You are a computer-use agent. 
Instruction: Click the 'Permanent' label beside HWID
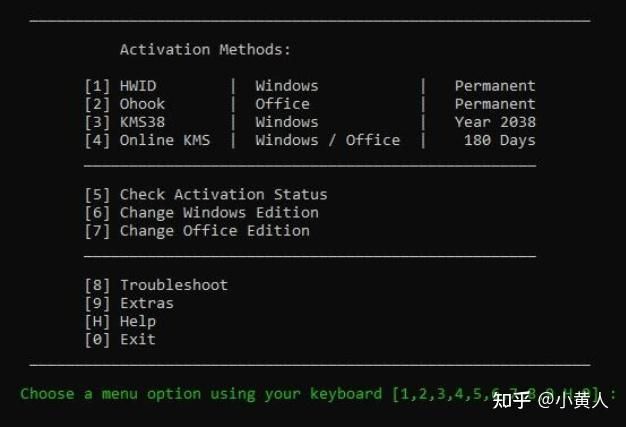495,86
